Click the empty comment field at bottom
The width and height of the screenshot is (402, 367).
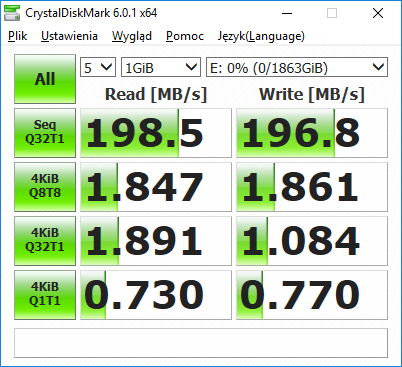(x=201, y=343)
